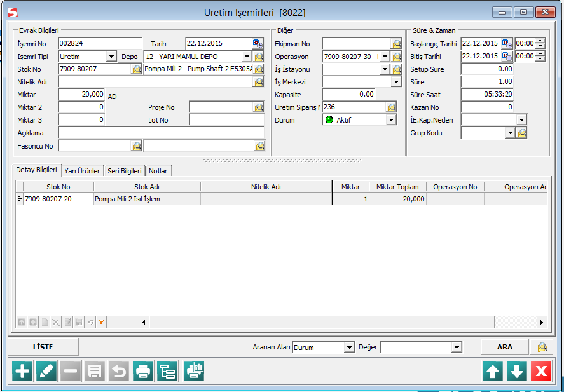Screen dimensions: 564x392
Task: Go to previous record with up arrow
Action: click(x=493, y=371)
